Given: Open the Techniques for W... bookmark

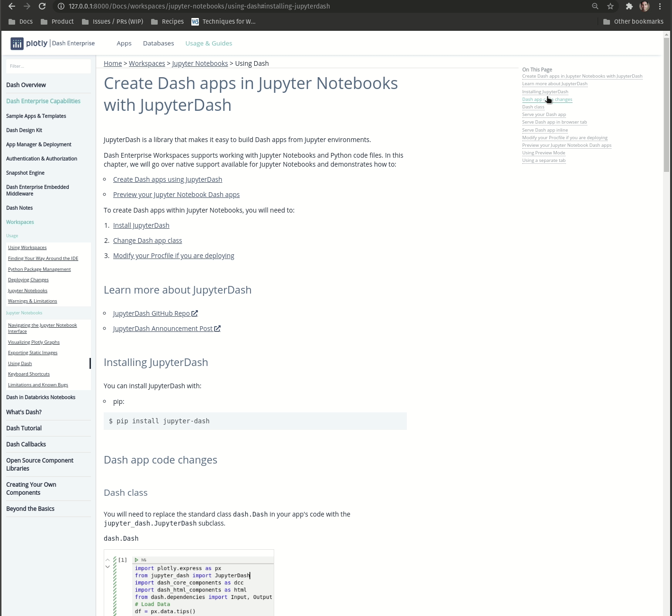Looking at the screenshot, I should click(x=224, y=21).
